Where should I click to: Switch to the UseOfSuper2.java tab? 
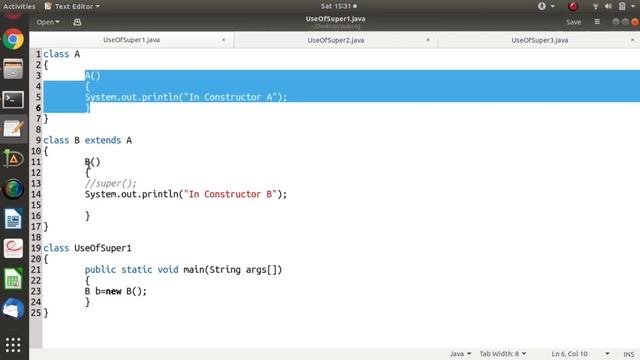click(336, 40)
